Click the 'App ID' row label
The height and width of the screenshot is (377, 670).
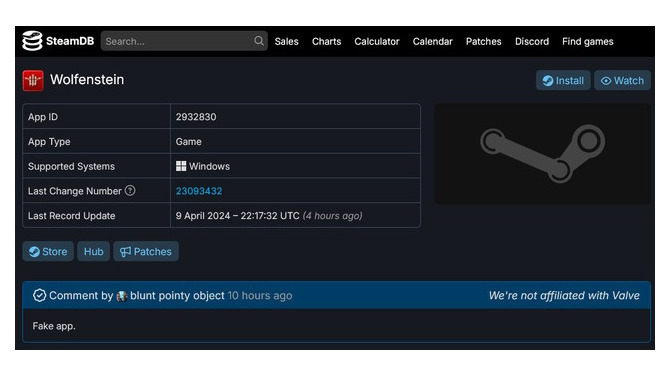coord(43,117)
